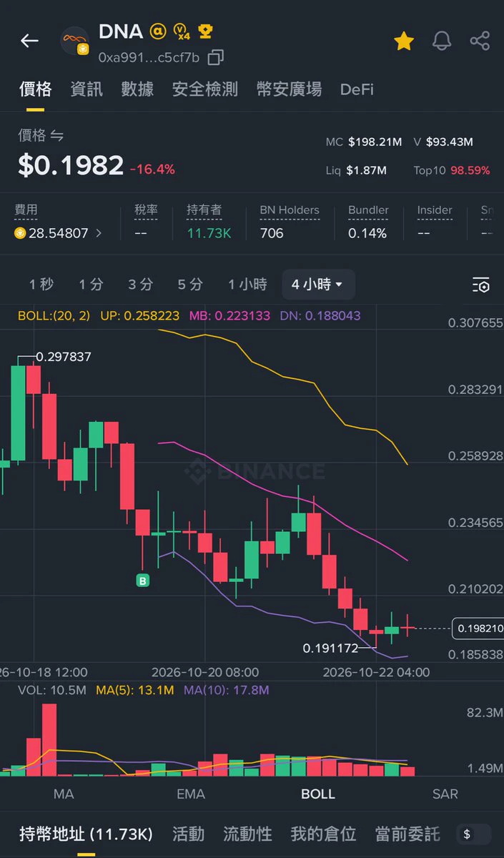Image resolution: width=504 pixels, height=858 pixels.
Task: Tap the -16.4% price change
Action: point(152,169)
